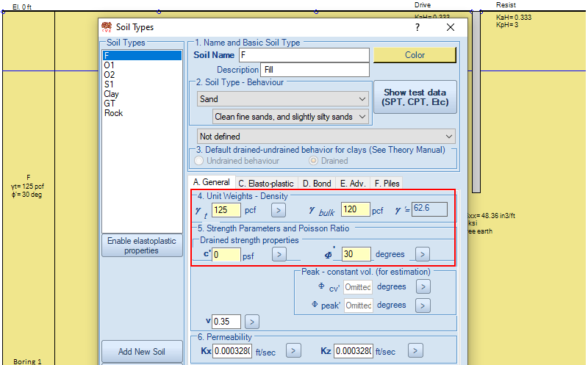Switch to the E. Adv. tab

click(x=353, y=184)
